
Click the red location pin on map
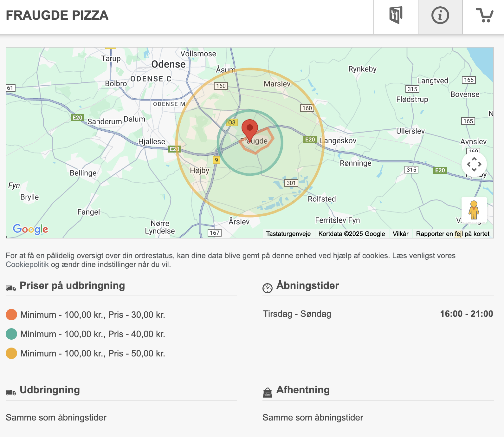(250, 130)
